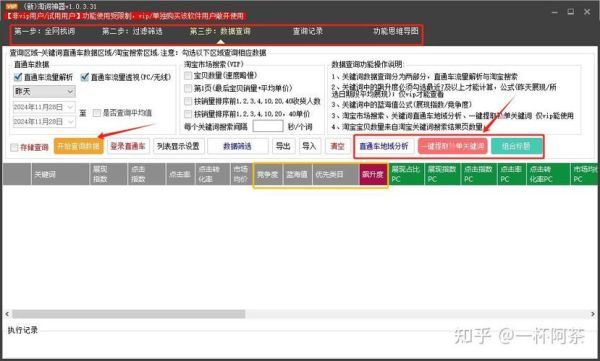Enable the 按销量排序 收货人数 checkbox
The image size is (600, 361).
point(188,101)
